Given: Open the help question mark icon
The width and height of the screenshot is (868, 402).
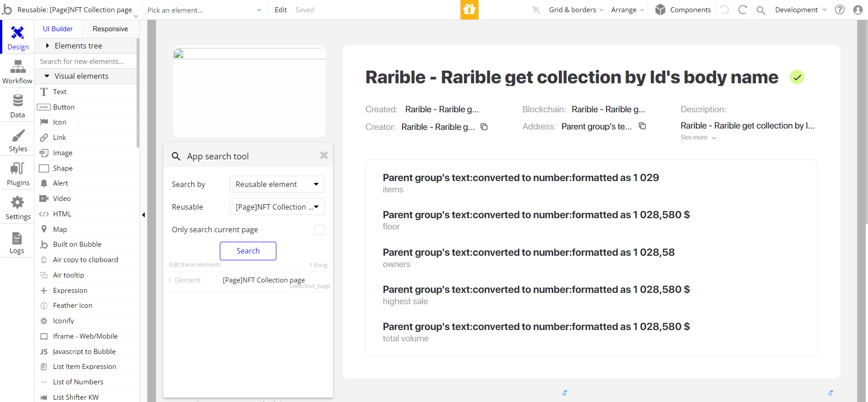Looking at the screenshot, I should [840, 10].
